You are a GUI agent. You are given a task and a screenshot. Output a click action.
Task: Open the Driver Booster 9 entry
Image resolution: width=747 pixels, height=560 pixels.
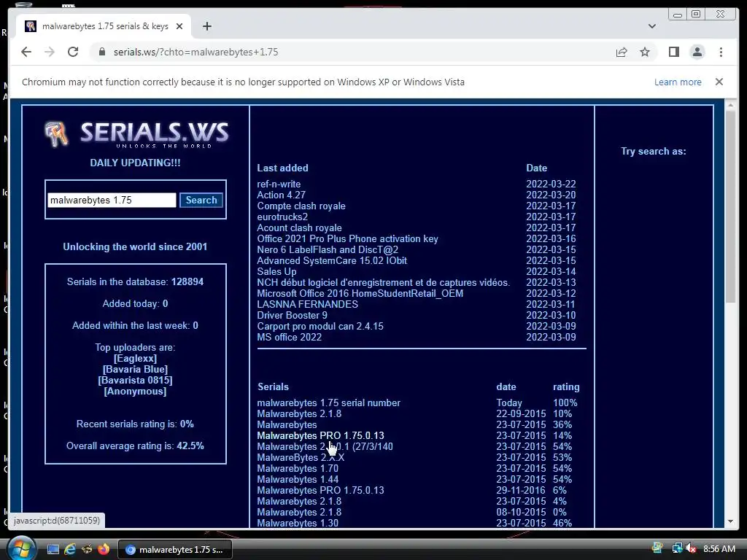[292, 315]
